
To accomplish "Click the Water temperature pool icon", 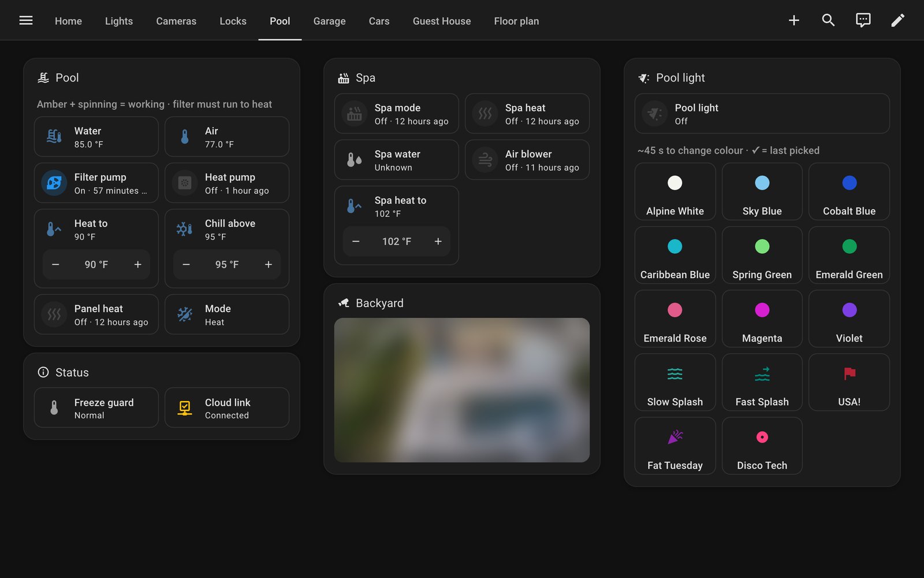I will click(x=54, y=137).
